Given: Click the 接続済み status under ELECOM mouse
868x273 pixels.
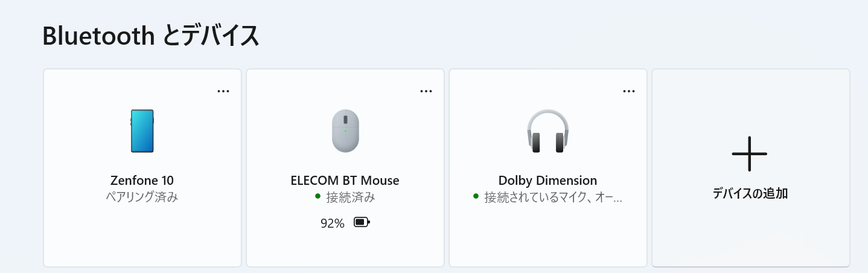Looking at the screenshot, I should tap(351, 197).
